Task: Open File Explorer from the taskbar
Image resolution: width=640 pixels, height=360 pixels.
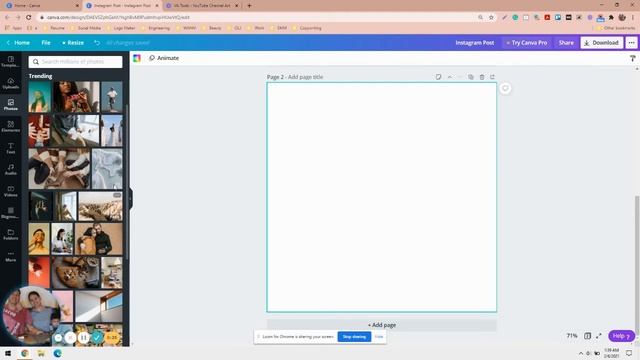Action: tap(41, 353)
